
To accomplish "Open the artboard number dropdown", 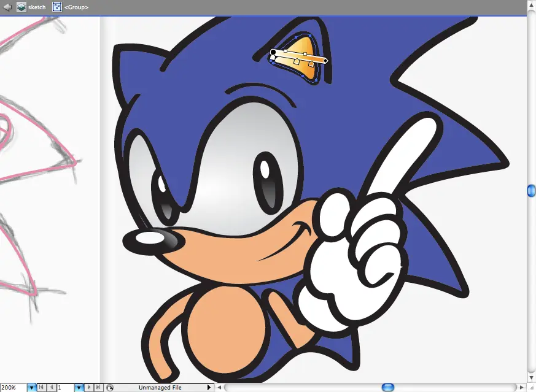I will click(79, 388).
